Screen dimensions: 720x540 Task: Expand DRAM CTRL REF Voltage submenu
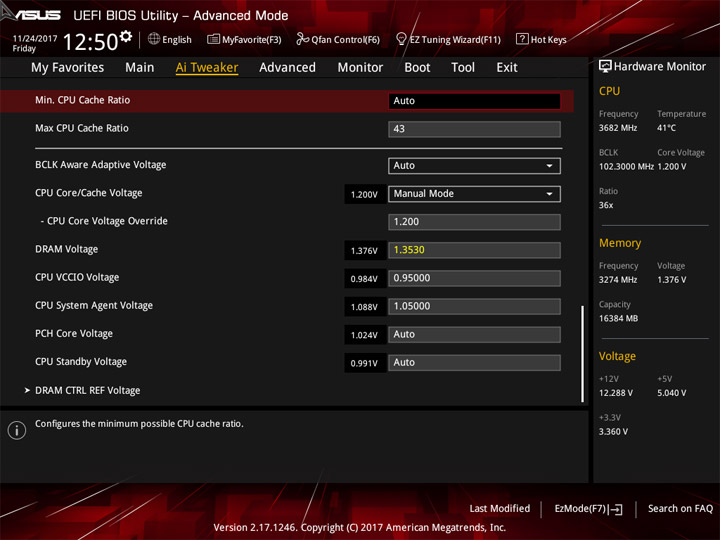pyautogui.click(x=87, y=390)
